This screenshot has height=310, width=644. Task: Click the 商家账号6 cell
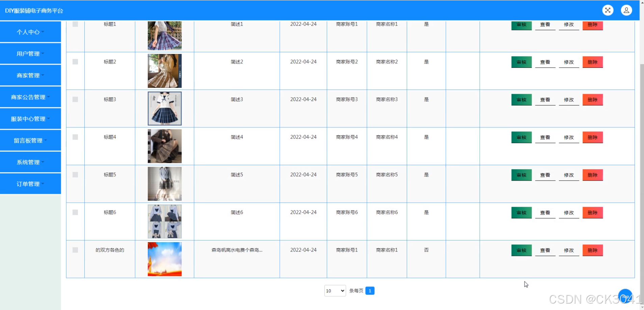point(347,212)
